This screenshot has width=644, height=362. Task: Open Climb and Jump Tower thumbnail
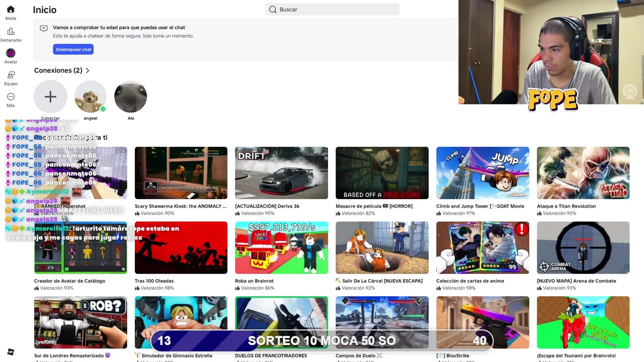tap(482, 173)
